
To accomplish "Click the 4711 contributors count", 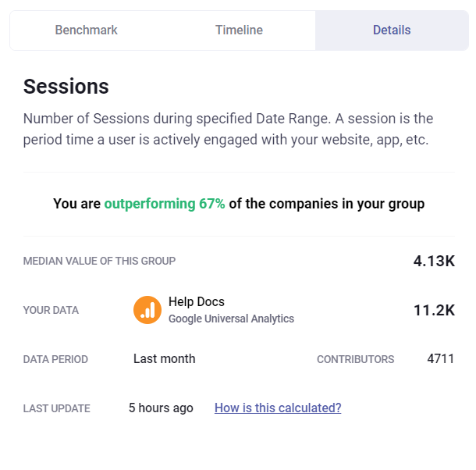I will tap(441, 359).
